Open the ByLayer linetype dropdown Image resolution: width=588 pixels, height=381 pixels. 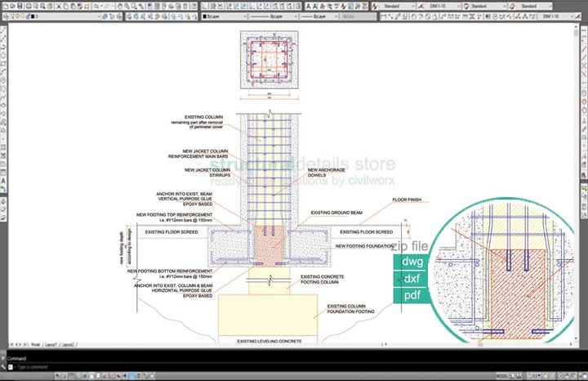point(274,16)
